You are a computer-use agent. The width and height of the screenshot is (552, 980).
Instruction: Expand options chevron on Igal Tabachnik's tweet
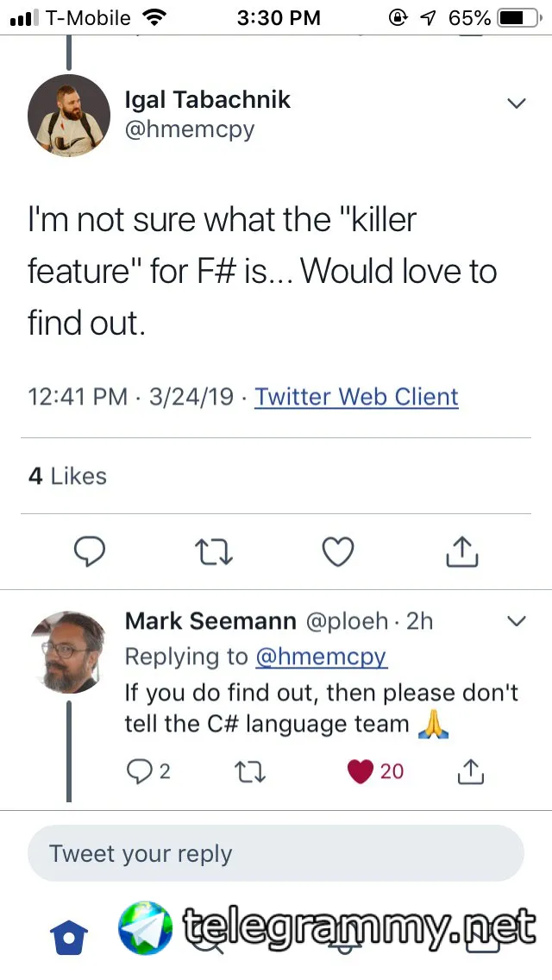click(516, 104)
